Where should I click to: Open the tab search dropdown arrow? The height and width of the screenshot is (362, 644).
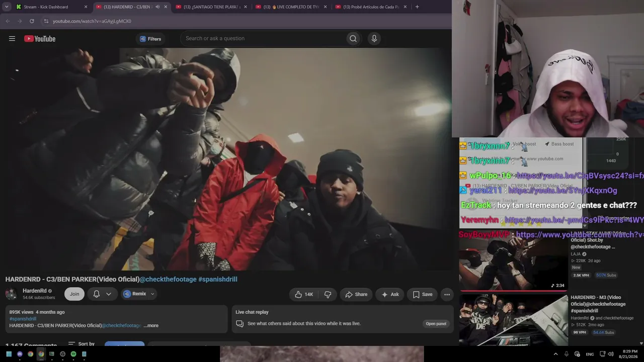[7, 7]
